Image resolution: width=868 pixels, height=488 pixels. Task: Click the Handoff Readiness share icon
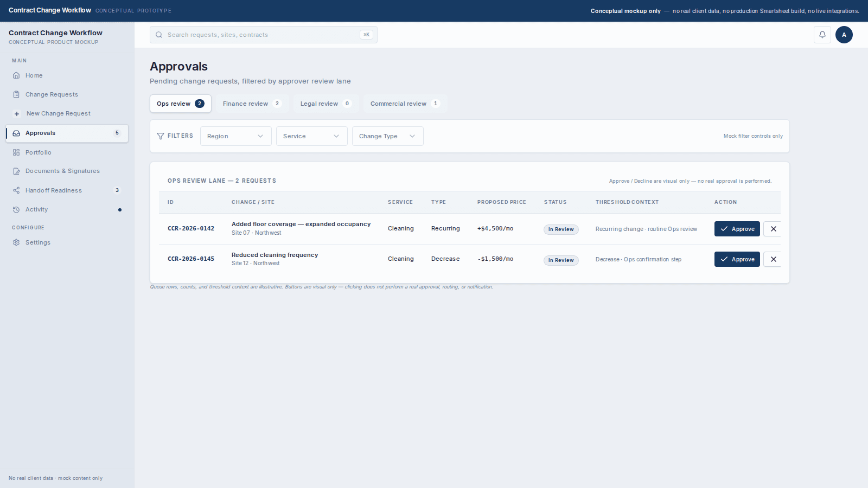pyautogui.click(x=16, y=190)
